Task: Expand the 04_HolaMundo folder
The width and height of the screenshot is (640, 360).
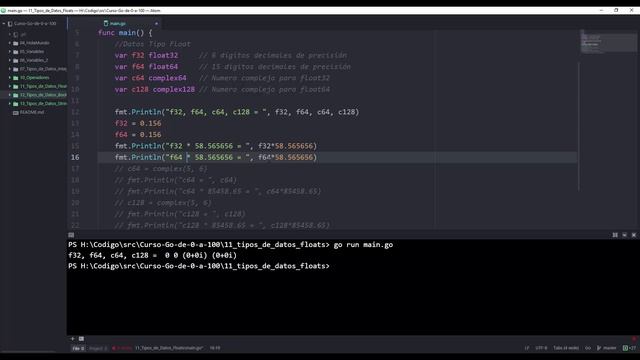Action: click(x=10, y=43)
